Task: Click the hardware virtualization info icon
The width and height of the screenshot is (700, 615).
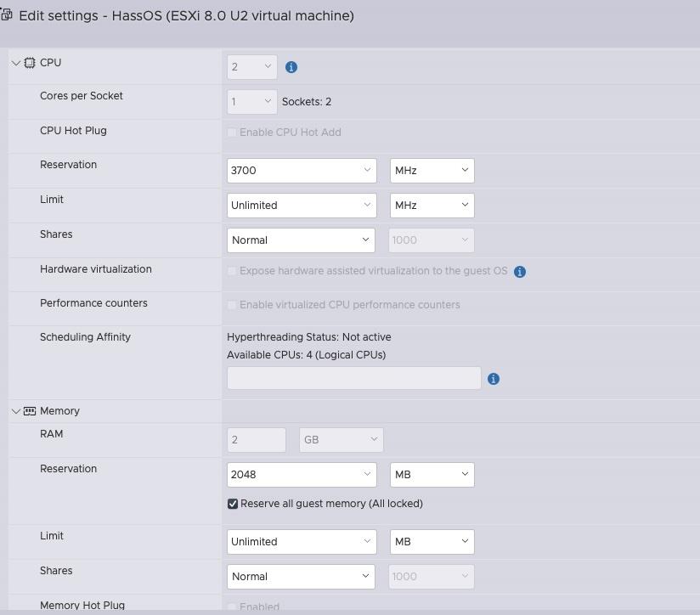Action: pyautogui.click(x=520, y=271)
